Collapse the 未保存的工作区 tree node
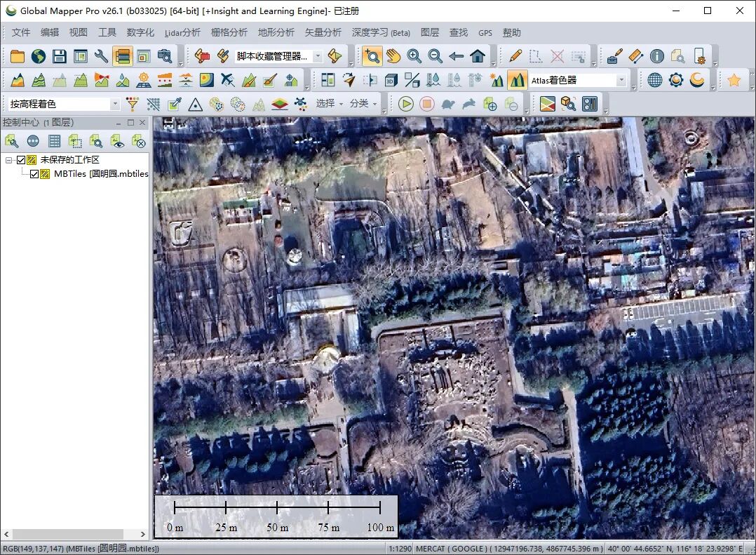The width and height of the screenshot is (756, 555). click(x=8, y=160)
